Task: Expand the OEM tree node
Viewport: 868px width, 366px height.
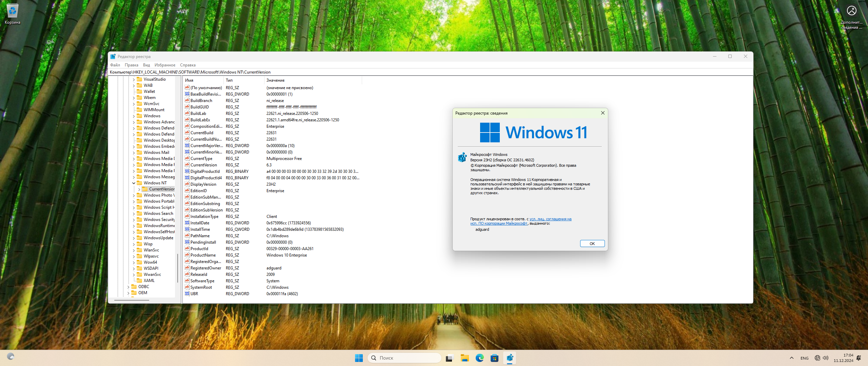Action: pos(128,293)
